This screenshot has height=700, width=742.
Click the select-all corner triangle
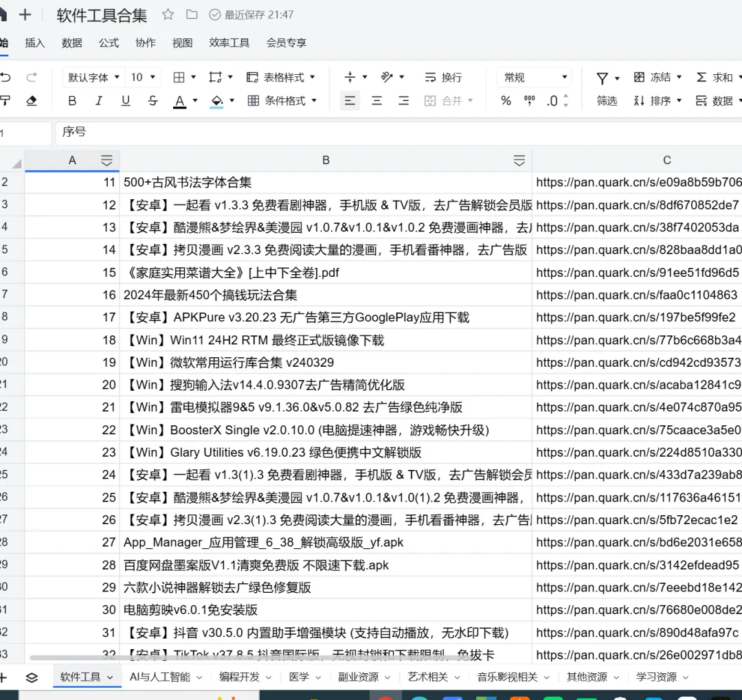[x=16, y=163]
